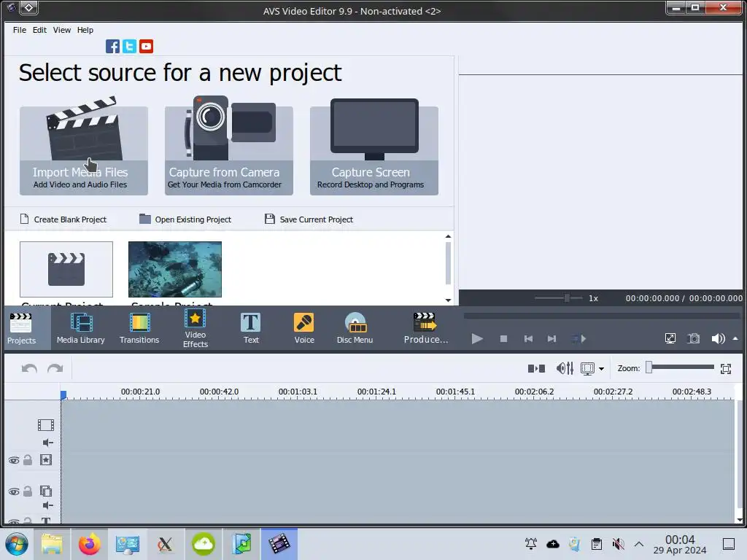
Task: Unmute system volume in tray
Action: (x=619, y=544)
